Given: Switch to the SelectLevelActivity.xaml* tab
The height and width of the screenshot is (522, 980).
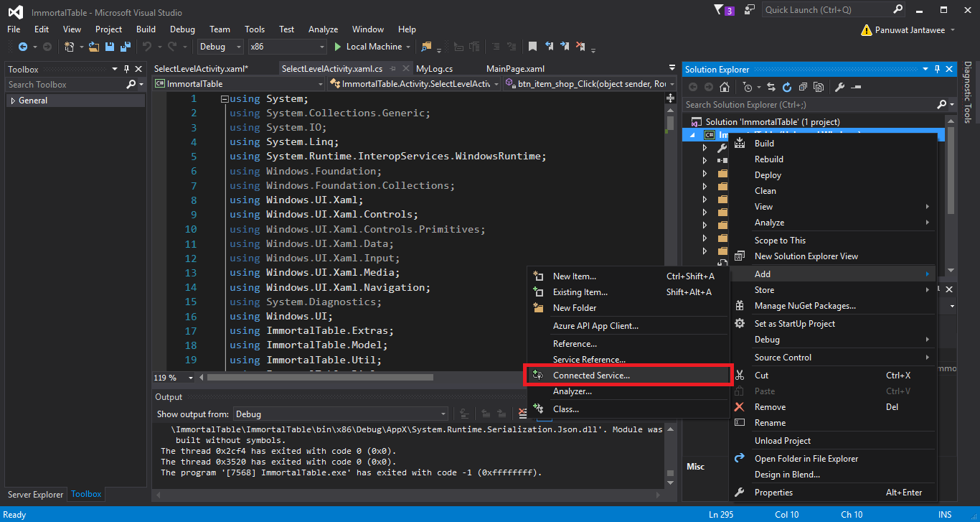Looking at the screenshot, I should point(201,69).
